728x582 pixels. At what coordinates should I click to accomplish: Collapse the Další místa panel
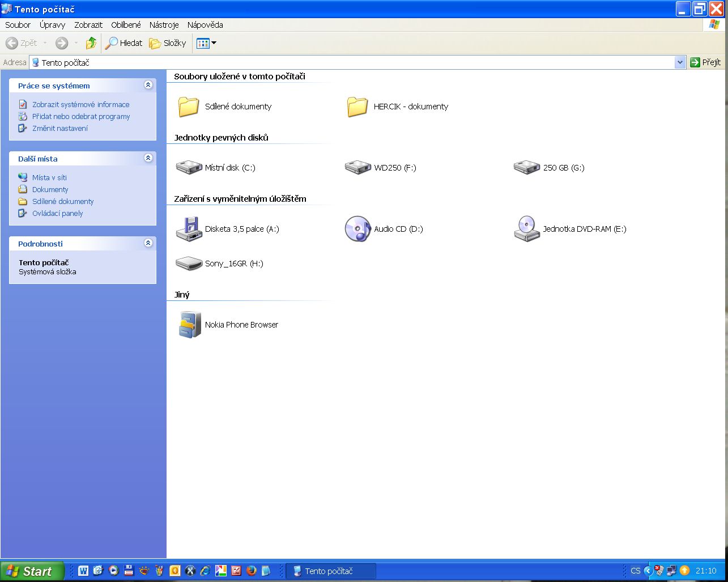click(x=148, y=158)
